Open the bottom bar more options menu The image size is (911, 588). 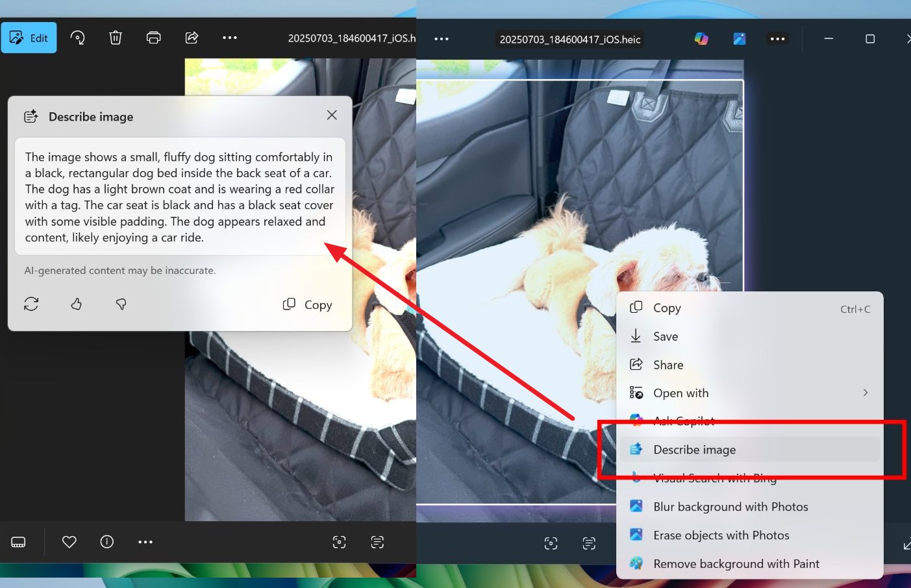[x=145, y=542]
